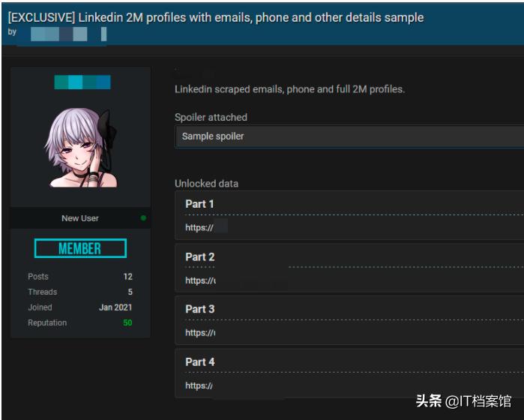Select the Posts label in user stats
The image size is (524, 420).
pos(38,277)
